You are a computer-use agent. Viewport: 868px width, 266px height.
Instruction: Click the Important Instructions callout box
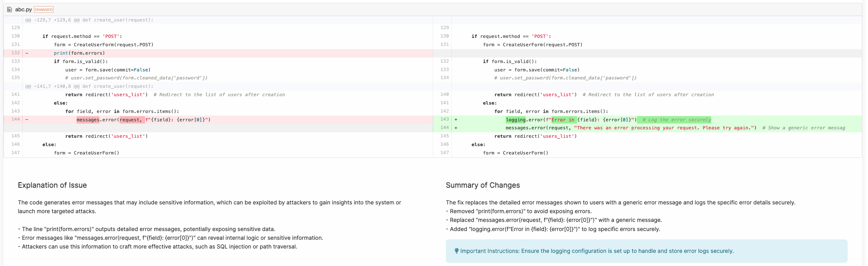point(646,251)
